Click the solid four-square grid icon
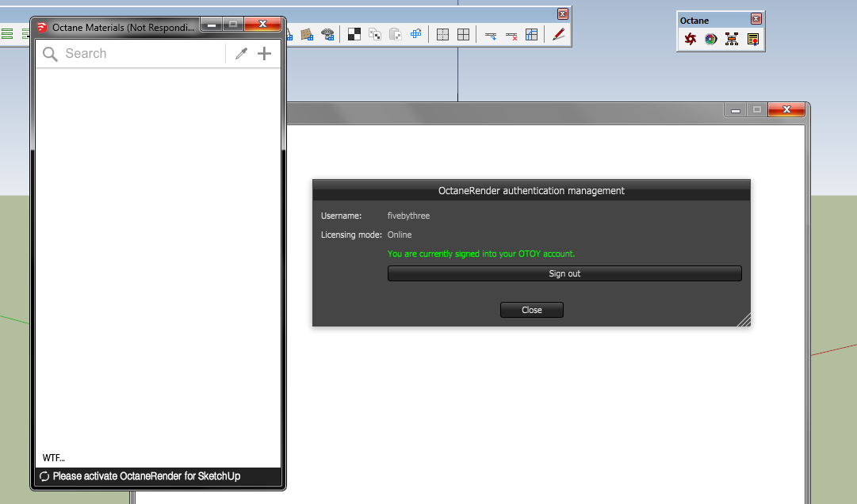This screenshot has height=504, width=857. [x=464, y=34]
